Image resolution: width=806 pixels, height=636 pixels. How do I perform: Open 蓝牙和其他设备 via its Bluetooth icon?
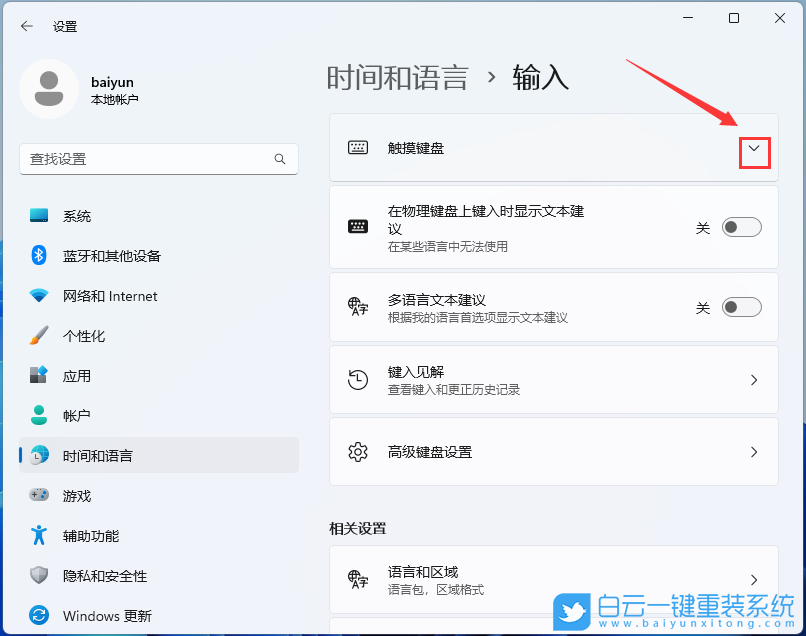[40, 255]
